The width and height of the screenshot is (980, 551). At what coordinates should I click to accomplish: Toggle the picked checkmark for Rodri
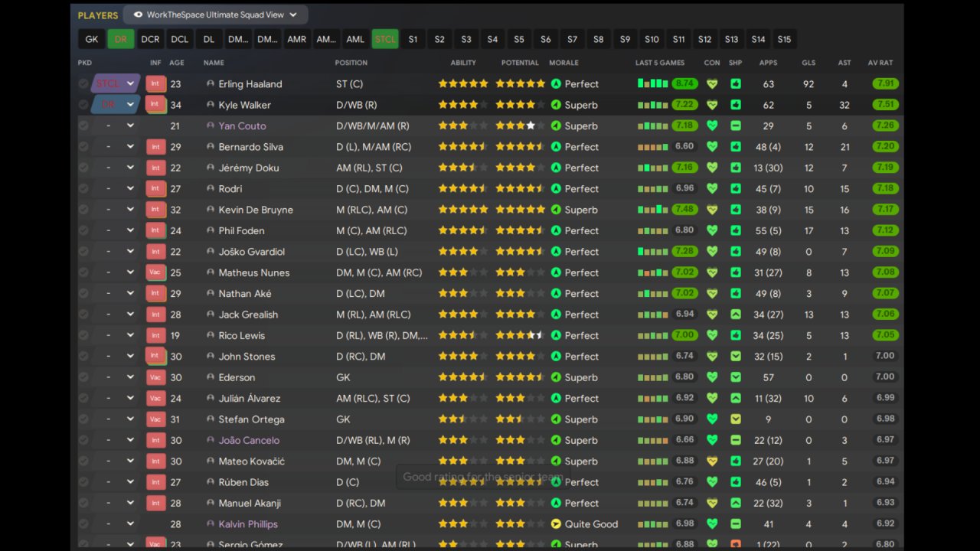tap(83, 188)
